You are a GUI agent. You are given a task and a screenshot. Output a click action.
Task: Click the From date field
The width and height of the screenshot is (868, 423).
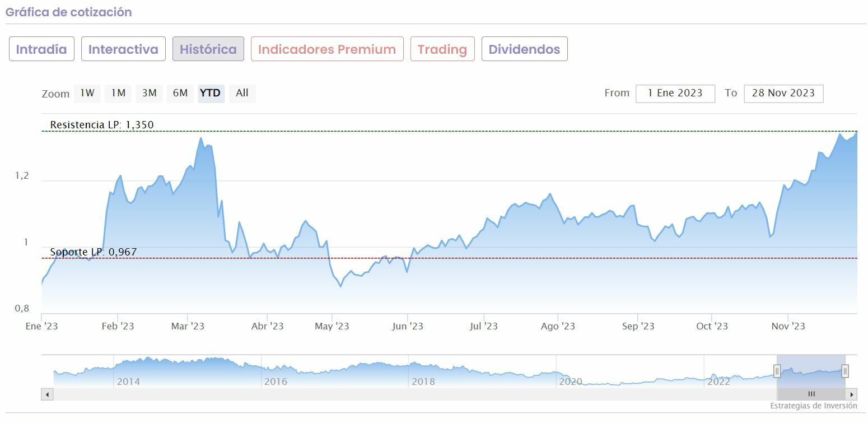click(675, 94)
